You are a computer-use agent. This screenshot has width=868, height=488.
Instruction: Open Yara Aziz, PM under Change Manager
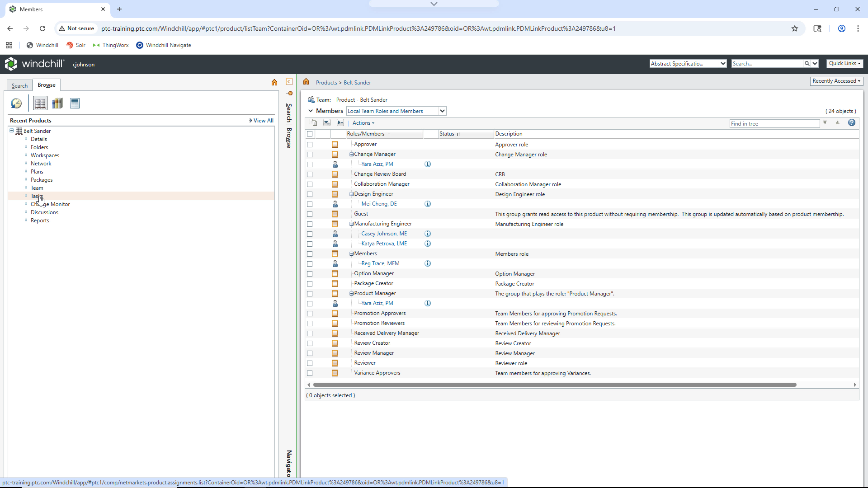coord(377,164)
